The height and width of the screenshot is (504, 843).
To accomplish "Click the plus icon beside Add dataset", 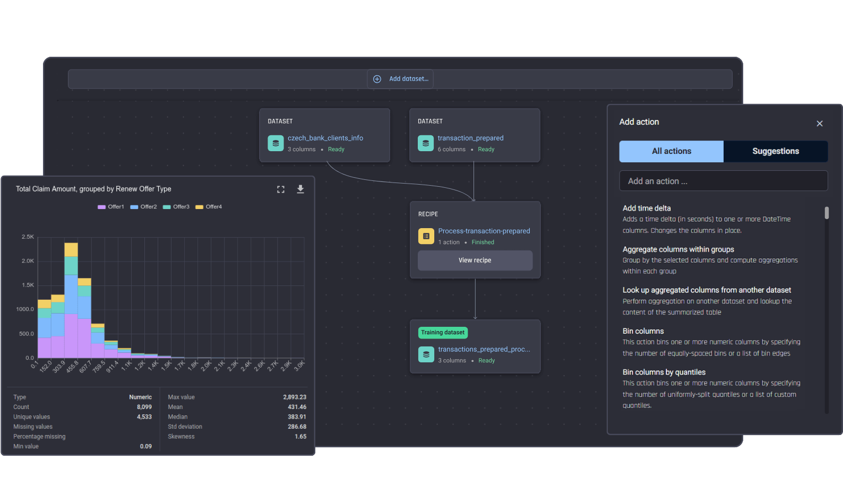I will tap(377, 79).
